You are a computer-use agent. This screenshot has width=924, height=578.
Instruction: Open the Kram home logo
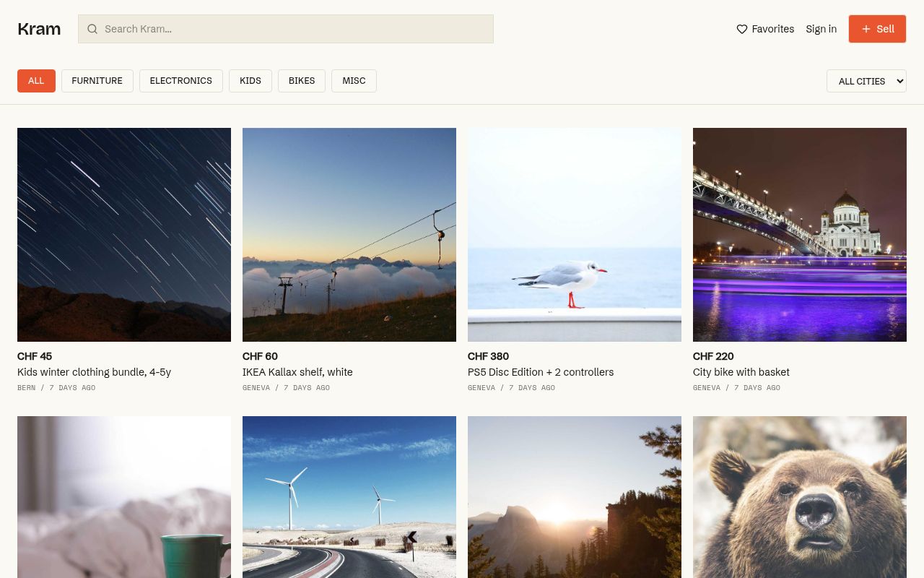(39, 29)
